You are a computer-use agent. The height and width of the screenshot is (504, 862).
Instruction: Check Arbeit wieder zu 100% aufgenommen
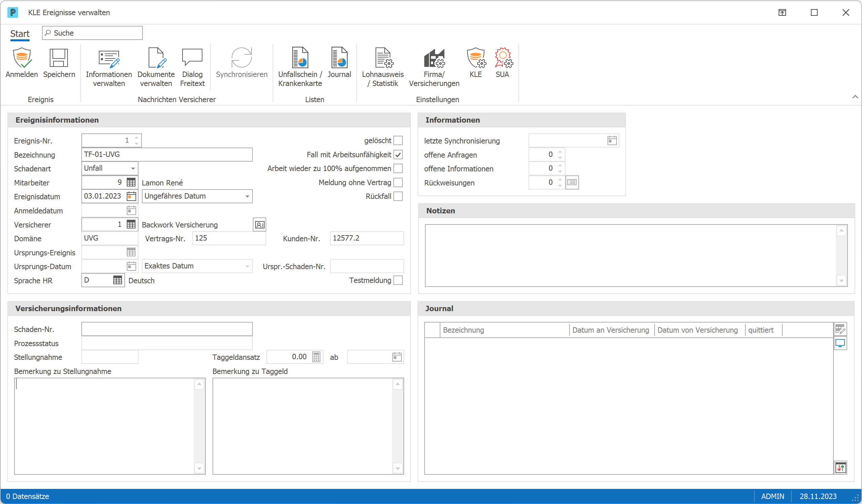coord(398,168)
